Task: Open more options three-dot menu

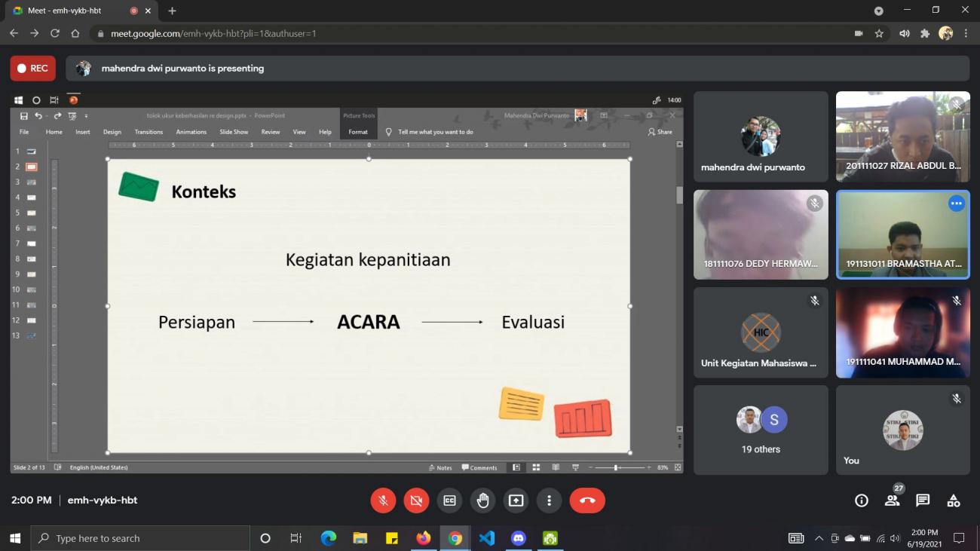Action: click(549, 500)
